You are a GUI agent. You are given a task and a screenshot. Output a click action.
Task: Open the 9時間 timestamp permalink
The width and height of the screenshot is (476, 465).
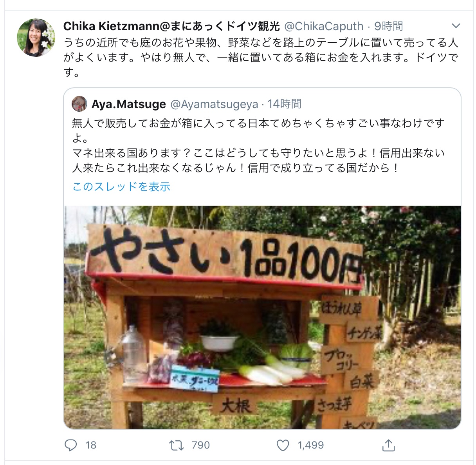tap(388, 26)
